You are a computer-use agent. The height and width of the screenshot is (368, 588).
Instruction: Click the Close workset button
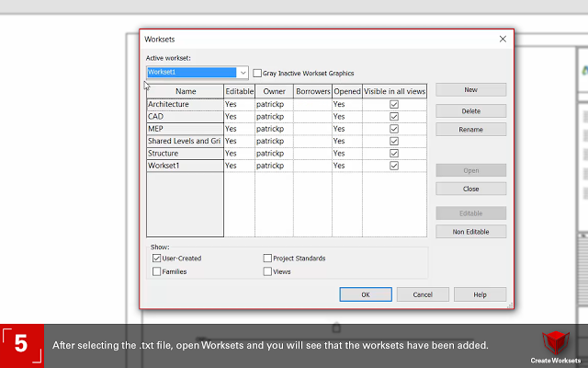click(471, 189)
